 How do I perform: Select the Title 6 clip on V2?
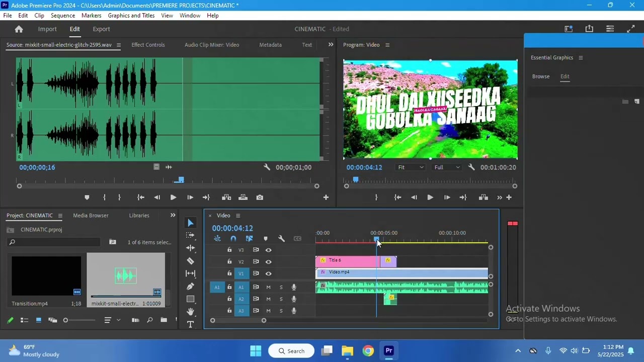coord(347,261)
